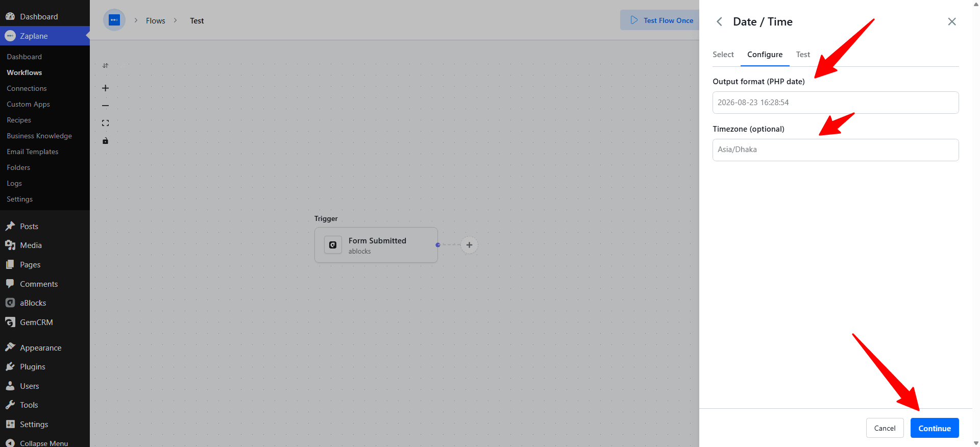Go back using the panel's left chevron
The image size is (980, 447).
(x=719, y=21)
